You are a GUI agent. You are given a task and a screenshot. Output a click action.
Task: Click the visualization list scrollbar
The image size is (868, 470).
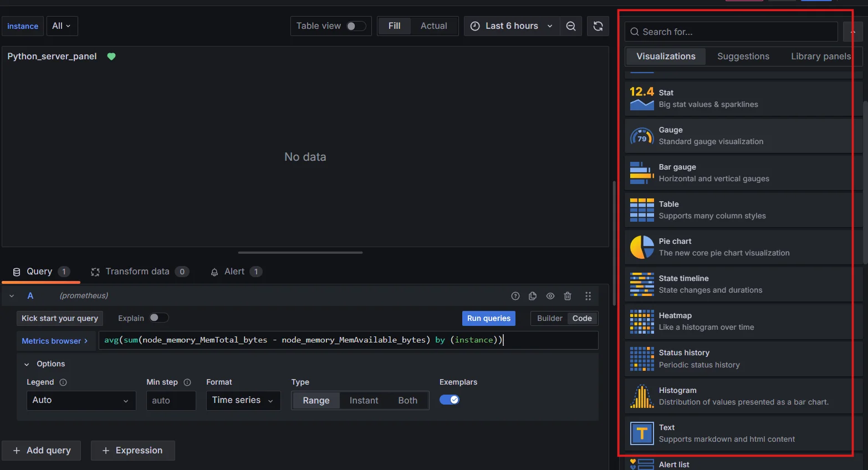[865, 183]
